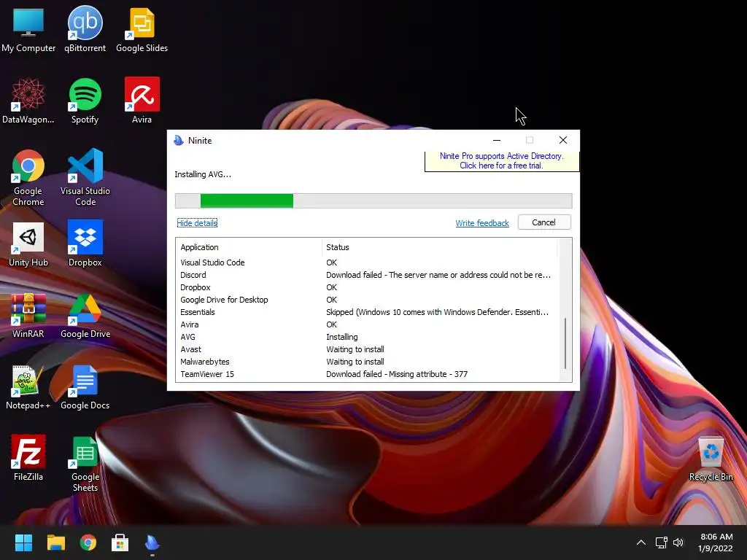Click the Status column header

click(x=438, y=247)
